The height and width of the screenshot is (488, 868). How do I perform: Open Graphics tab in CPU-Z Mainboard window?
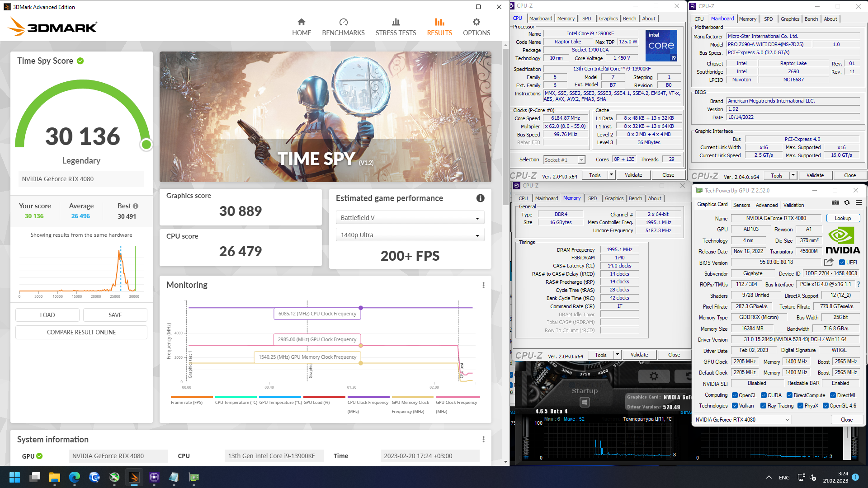pos(790,19)
